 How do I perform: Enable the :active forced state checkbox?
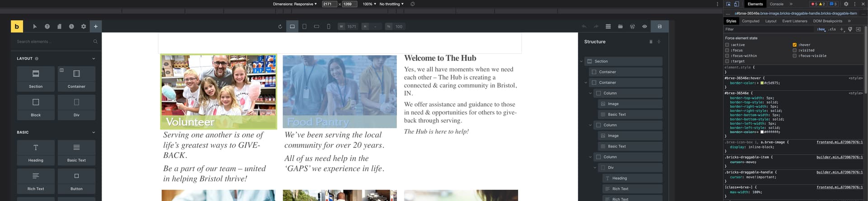(x=727, y=45)
